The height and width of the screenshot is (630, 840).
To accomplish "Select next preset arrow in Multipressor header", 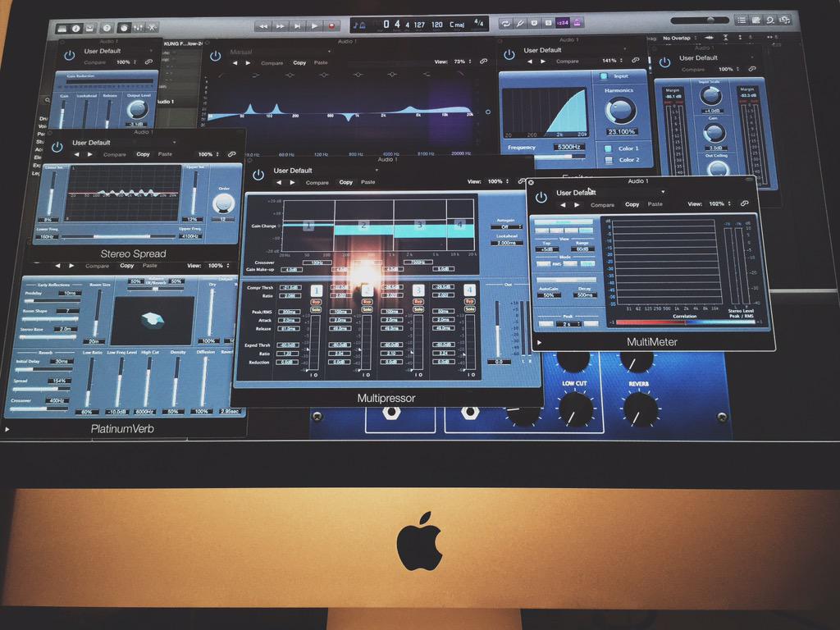I will click(x=293, y=183).
